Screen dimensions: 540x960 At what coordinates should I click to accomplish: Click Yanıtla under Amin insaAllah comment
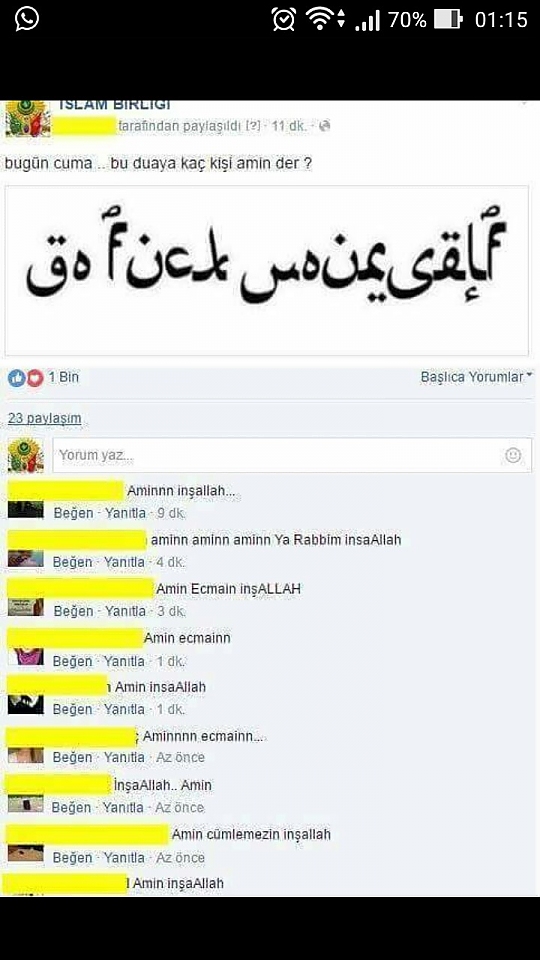click(x=124, y=709)
